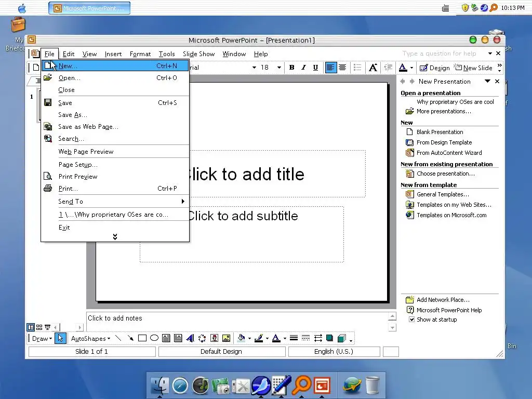Open AutoShapes dropdown
This screenshot has width=532, height=399.
coord(90,339)
